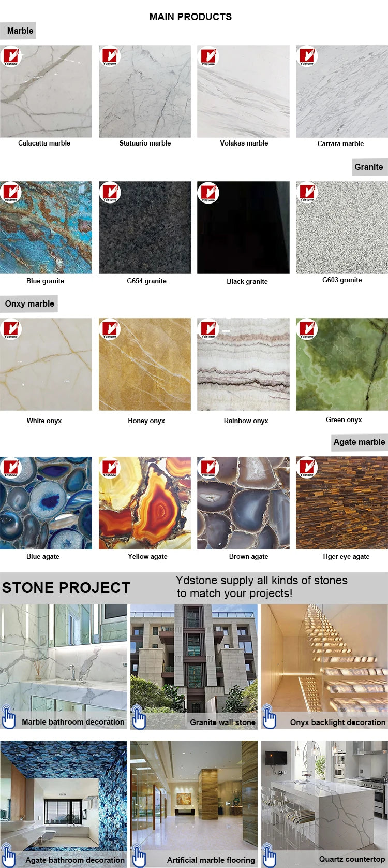Screen dimensions: 388x868
Task: Click the hand pointer icon on Artificial marble flooring
Action: [x=139, y=856]
